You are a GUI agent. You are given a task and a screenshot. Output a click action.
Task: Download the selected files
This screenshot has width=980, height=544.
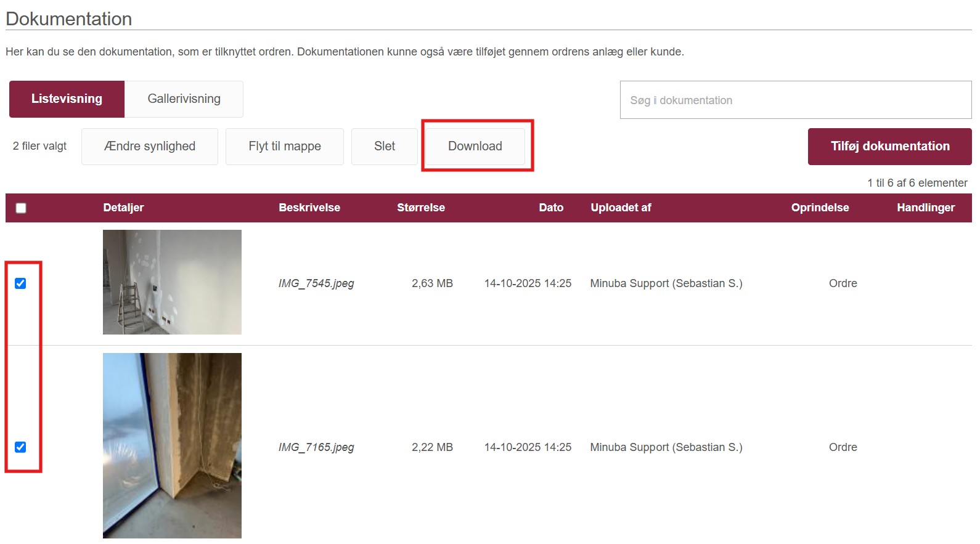475,147
